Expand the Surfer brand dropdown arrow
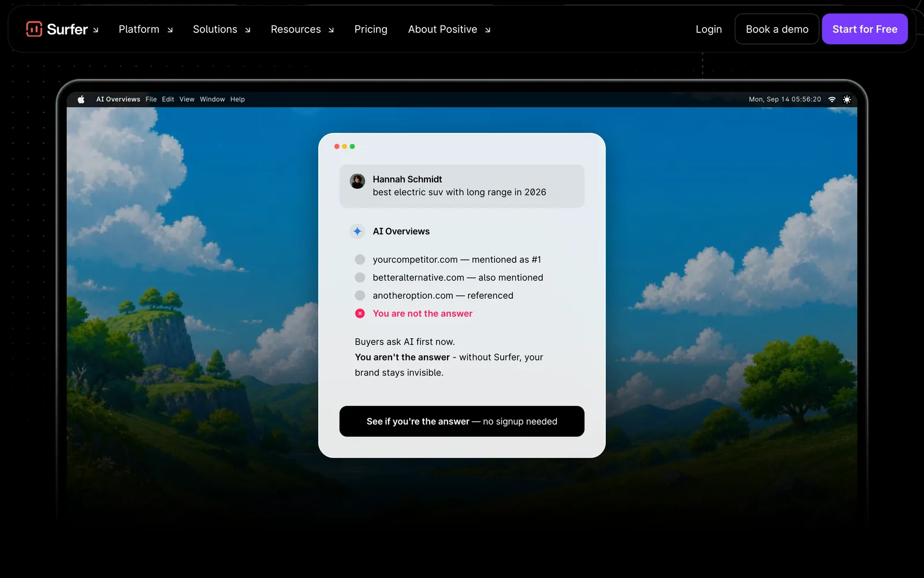The height and width of the screenshot is (578, 924). [x=95, y=30]
